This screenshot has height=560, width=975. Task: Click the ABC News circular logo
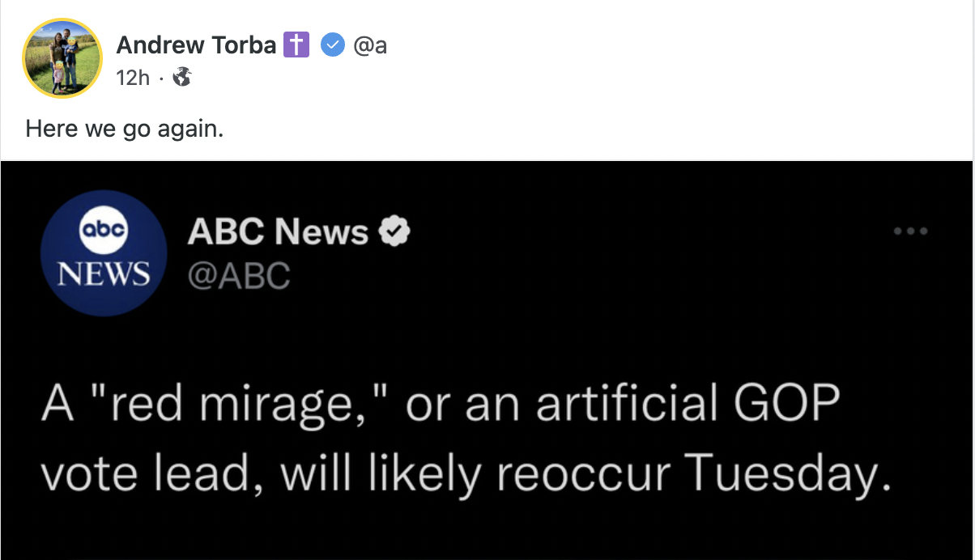pyautogui.click(x=104, y=252)
